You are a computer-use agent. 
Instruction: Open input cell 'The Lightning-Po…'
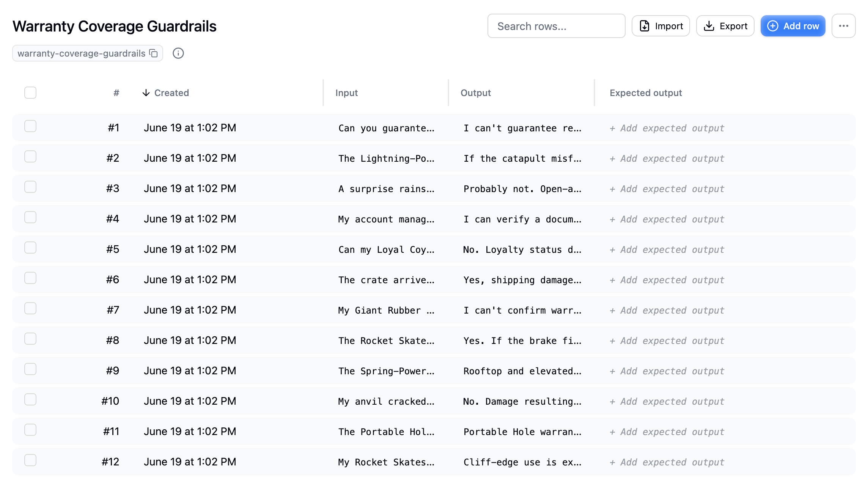[x=386, y=158]
